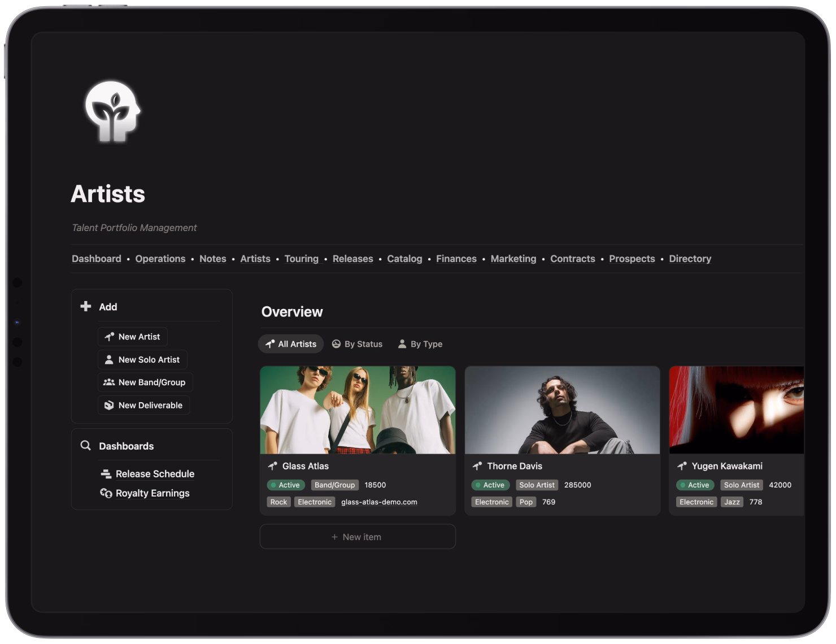Click the microphone icon next to Thorne Davis
Screen dimensions: 836x644
[x=477, y=466]
